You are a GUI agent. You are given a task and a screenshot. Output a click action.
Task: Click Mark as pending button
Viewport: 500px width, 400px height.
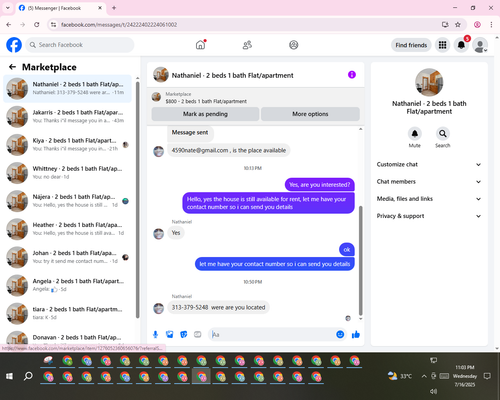click(x=205, y=114)
